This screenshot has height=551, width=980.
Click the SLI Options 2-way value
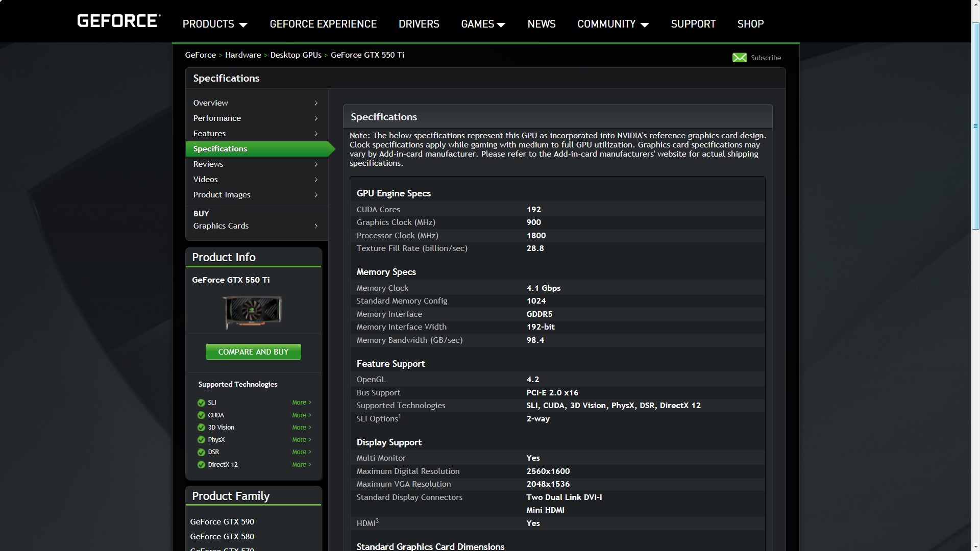[x=538, y=419]
